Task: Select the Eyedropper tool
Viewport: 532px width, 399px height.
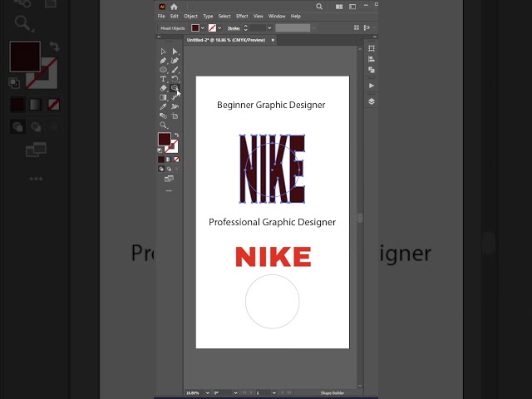Action: [163, 106]
